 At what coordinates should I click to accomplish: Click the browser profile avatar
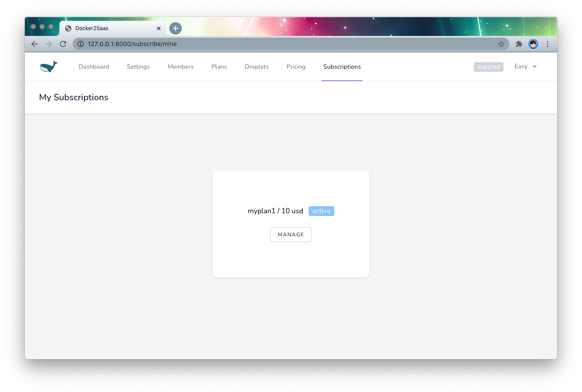(533, 44)
